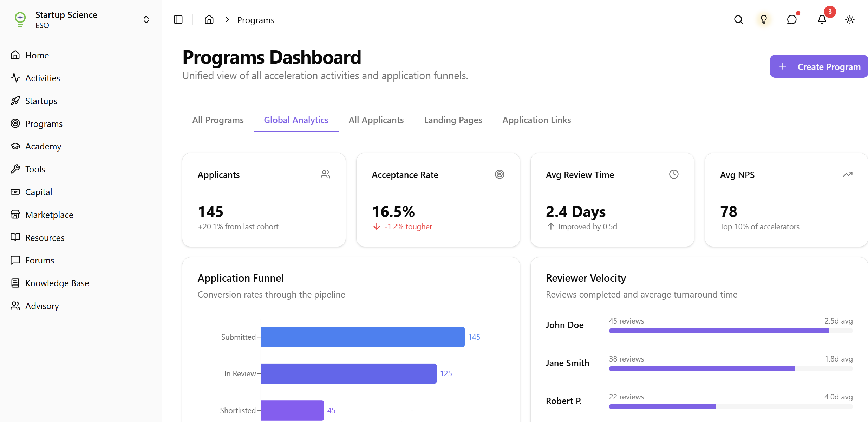Click the Reviewer Velocity heading
Image resolution: width=868 pixels, height=422 pixels.
tap(586, 278)
